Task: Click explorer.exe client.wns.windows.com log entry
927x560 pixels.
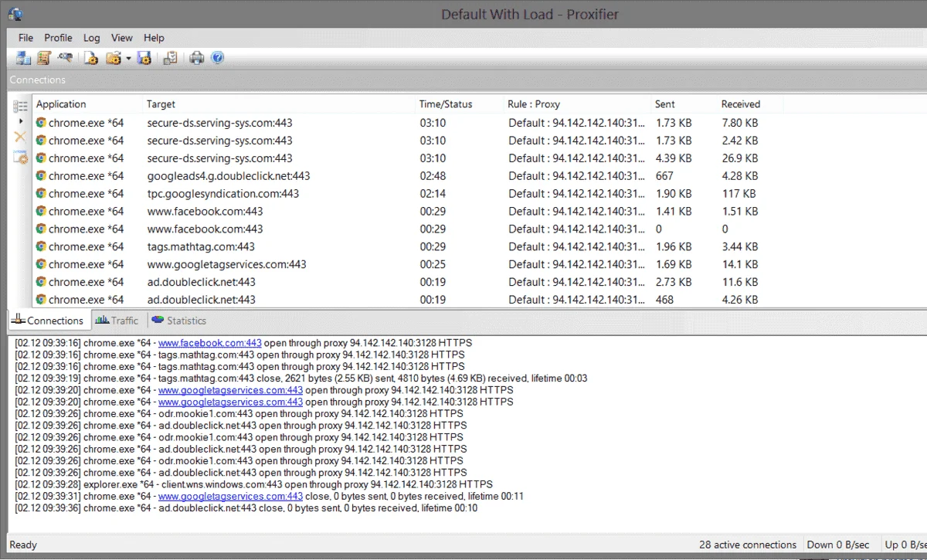Action: point(253,484)
